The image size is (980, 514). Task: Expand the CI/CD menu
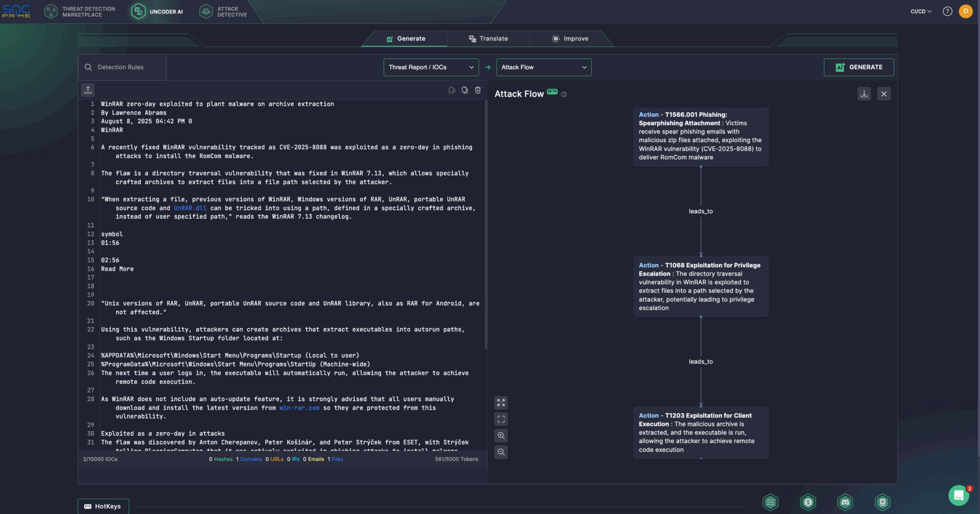click(x=921, y=11)
